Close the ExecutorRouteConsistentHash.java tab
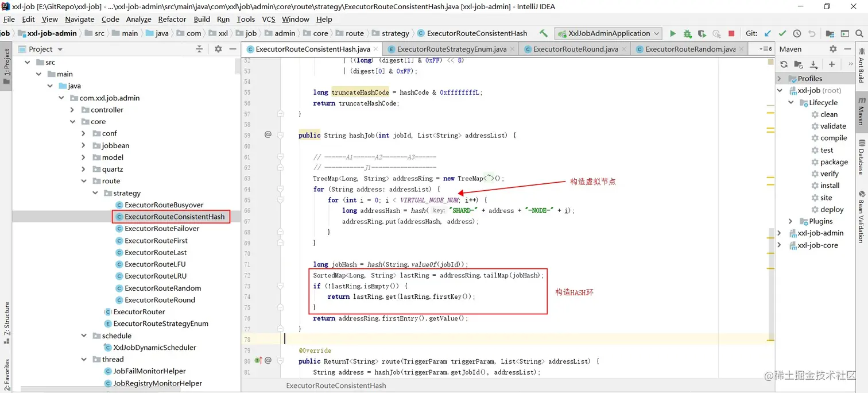 coord(375,49)
